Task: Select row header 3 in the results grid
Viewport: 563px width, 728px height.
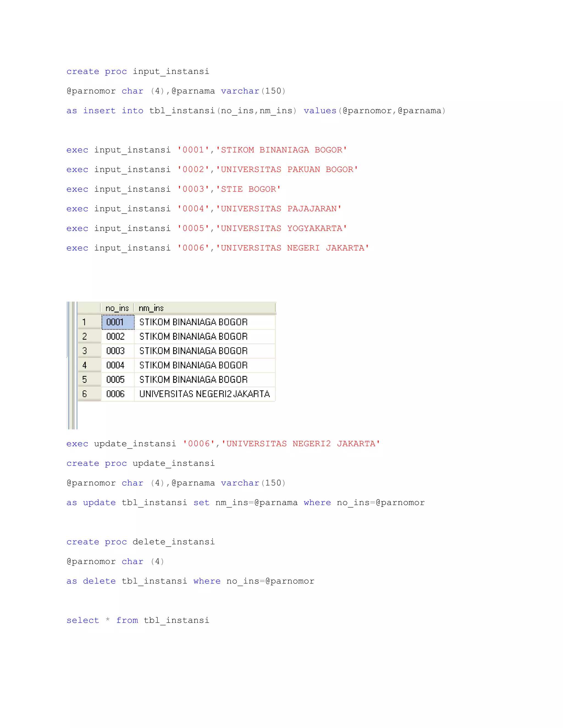Action: pyautogui.click(x=89, y=351)
